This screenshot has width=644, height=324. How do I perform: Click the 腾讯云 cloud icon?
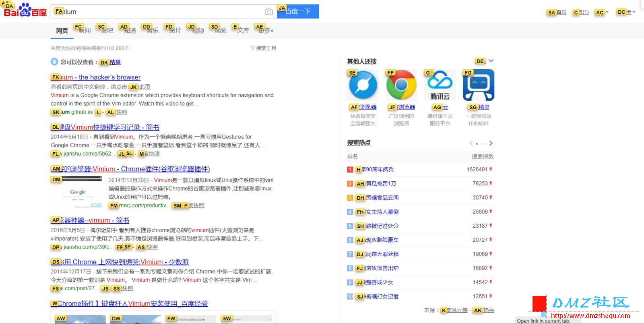440,85
